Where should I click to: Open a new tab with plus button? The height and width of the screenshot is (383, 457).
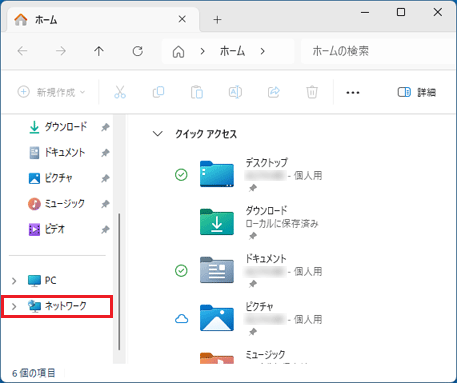pyautogui.click(x=217, y=20)
